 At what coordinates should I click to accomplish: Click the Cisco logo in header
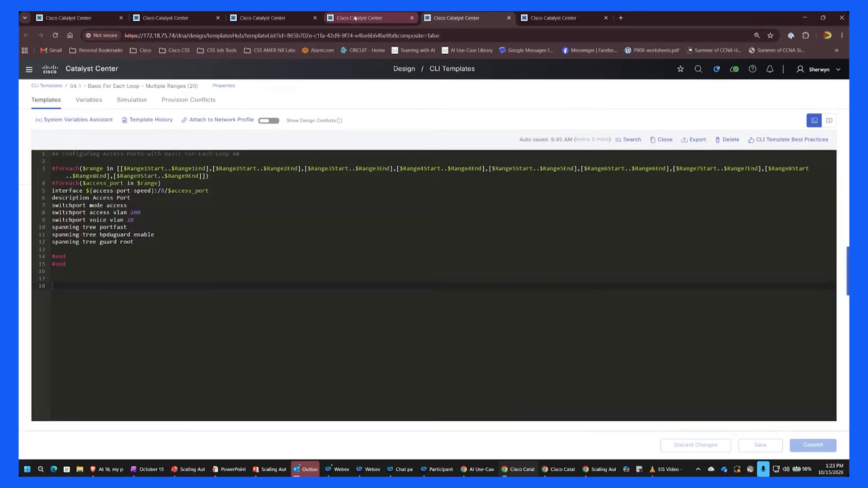click(50, 69)
